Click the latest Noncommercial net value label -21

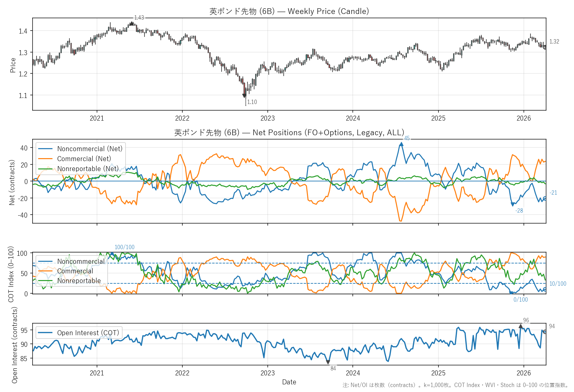[x=553, y=193]
